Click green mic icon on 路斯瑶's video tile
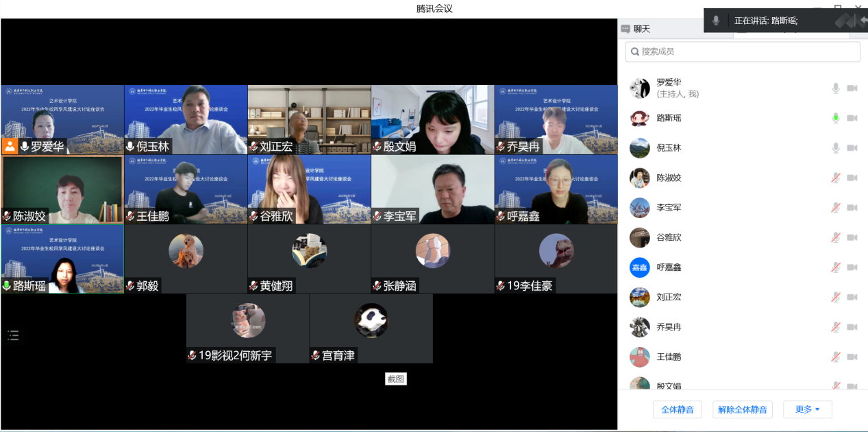868x432 pixels. (x=7, y=286)
